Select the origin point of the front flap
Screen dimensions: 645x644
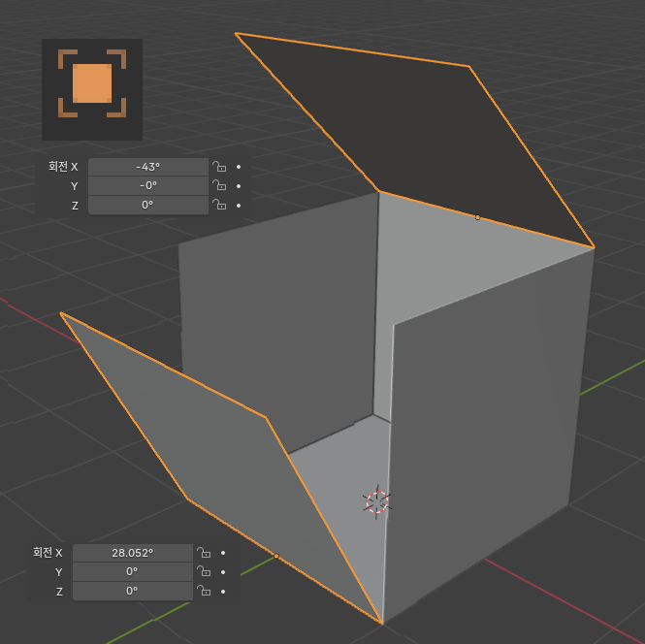[276, 556]
